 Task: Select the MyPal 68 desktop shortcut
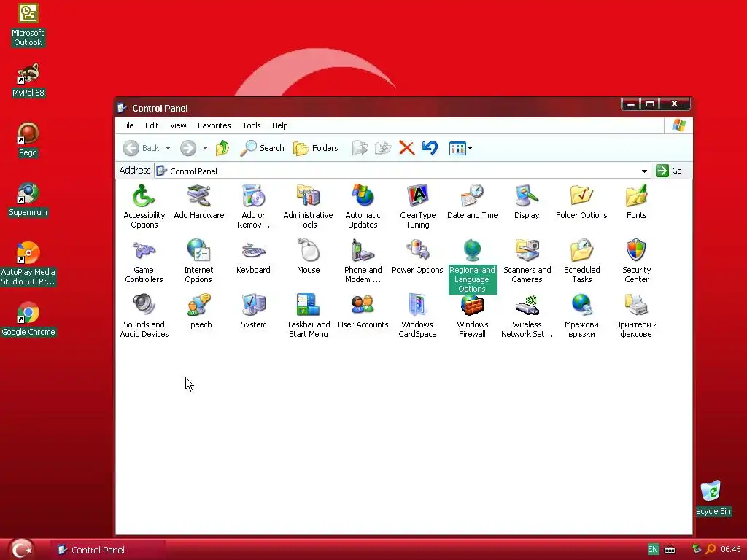[x=28, y=80]
